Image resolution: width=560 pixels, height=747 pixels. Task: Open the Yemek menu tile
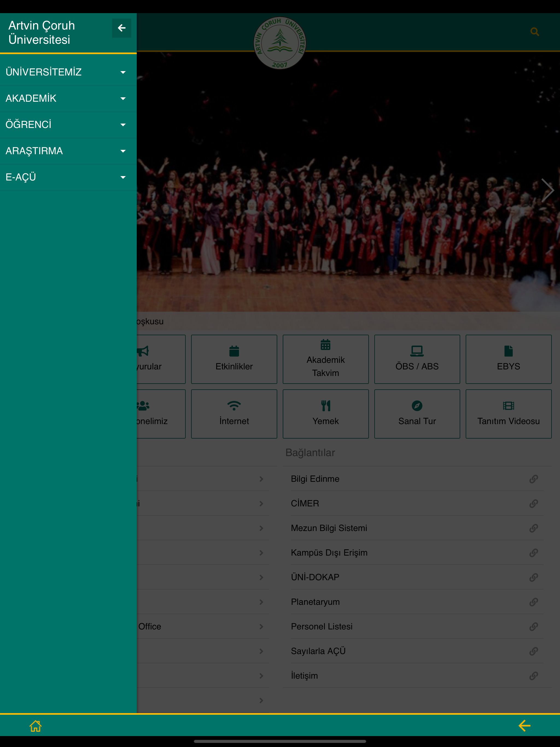tap(326, 414)
